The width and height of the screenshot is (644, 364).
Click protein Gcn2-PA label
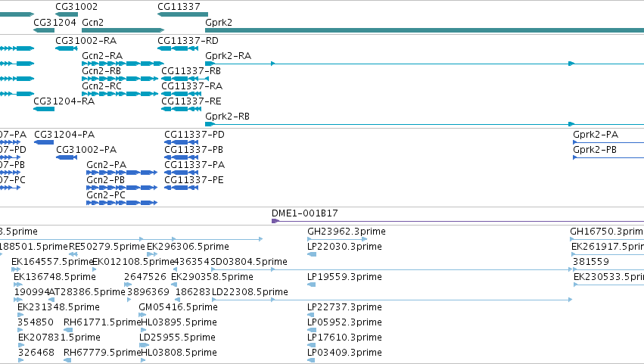click(107, 165)
